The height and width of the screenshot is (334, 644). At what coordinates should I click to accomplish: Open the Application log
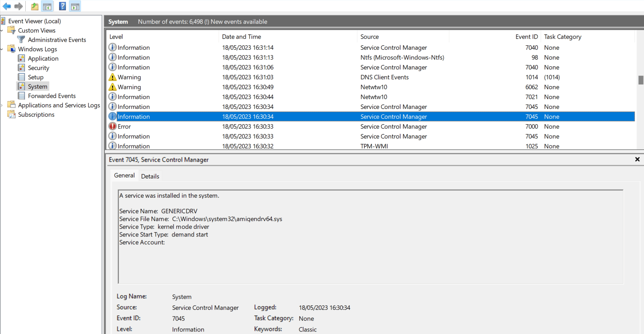(43, 58)
